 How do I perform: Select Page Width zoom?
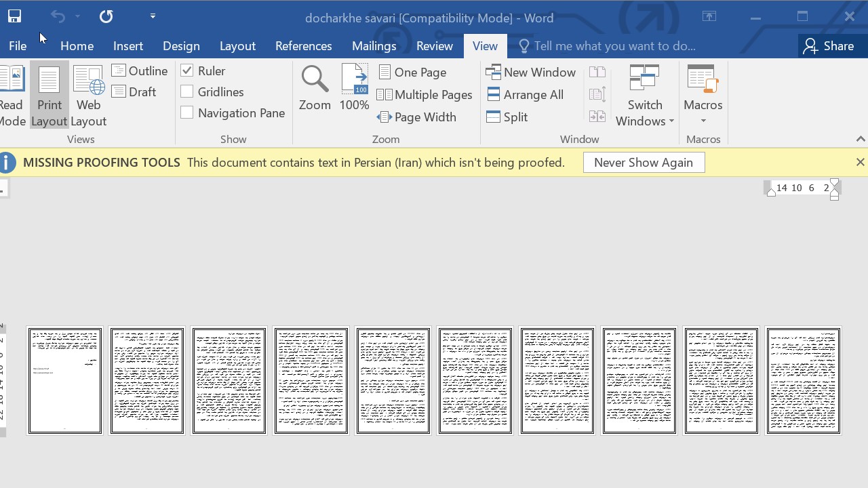click(x=417, y=117)
